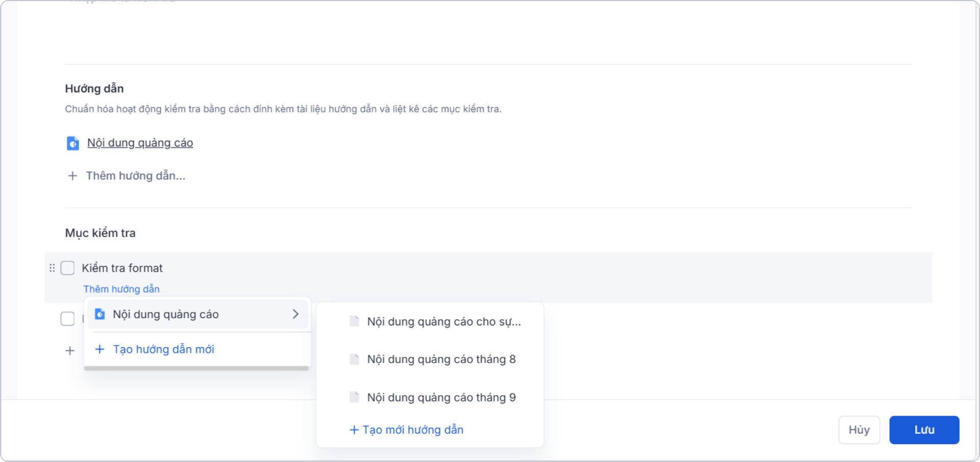Click the document icon for "Nội dung quảng cáo tháng 8"
The height and width of the screenshot is (462, 980).
pyautogui.click(x=354, y=359)
